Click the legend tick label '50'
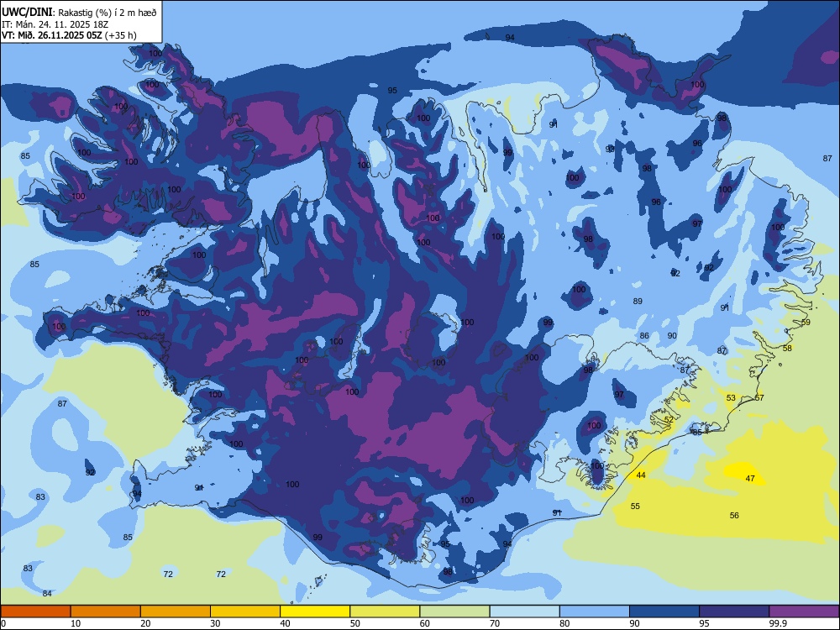The width and height of the screenshot is (840, 630). point(355,623)
